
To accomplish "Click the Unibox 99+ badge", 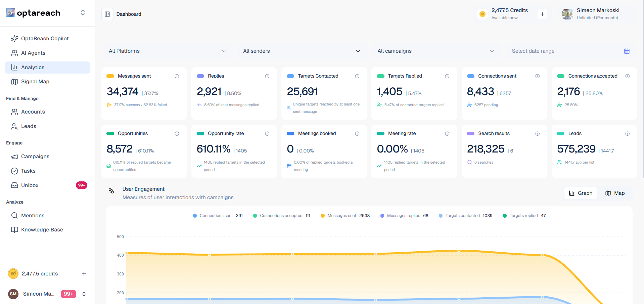I will pos(82,185).
